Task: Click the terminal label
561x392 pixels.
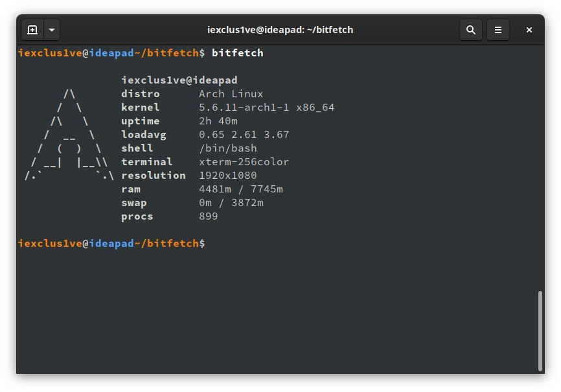Action: click(x=146, y=162)
